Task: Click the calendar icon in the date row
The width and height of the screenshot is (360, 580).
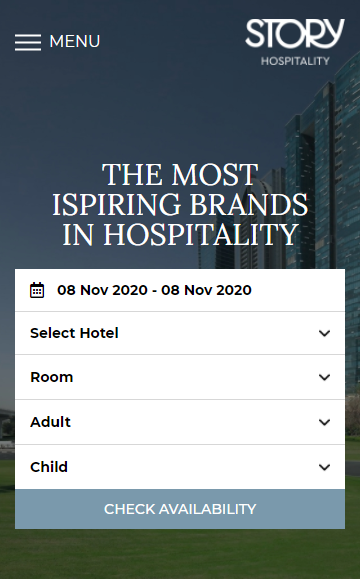Action: (37, 290)
